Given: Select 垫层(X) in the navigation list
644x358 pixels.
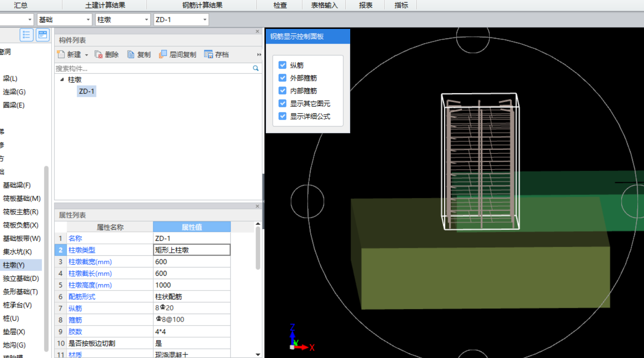Looking at the screenshot, I should pyautogui.click(x=14, y=332).
